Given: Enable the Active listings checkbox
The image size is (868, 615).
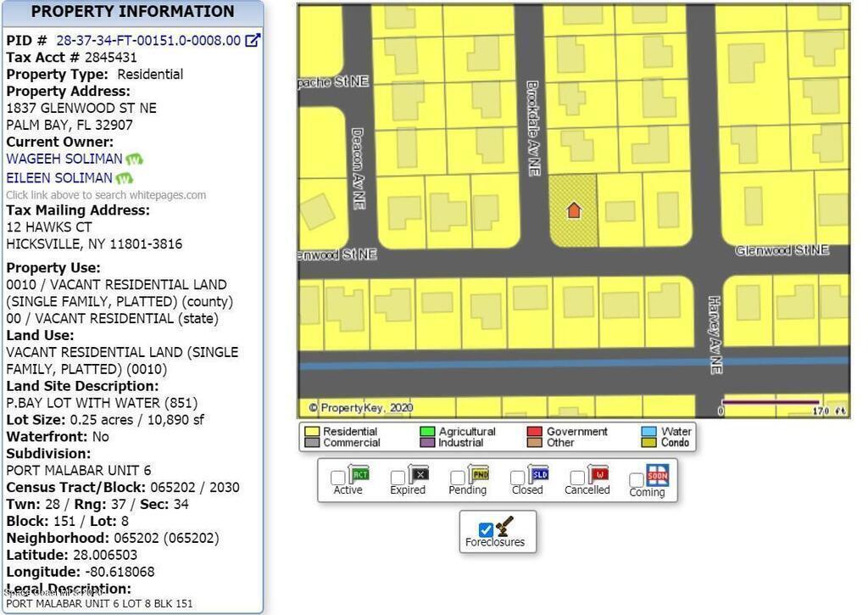Looking at the screenshot, I should click(x=337, y=478).
